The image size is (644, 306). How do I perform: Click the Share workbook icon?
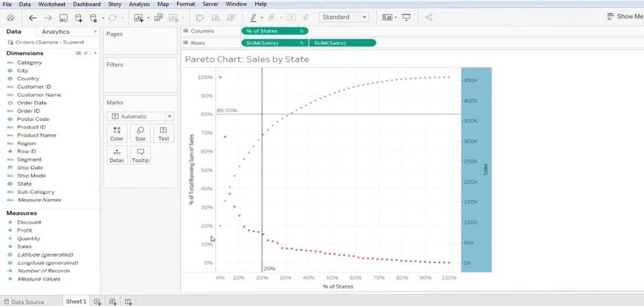pos(429,17)
